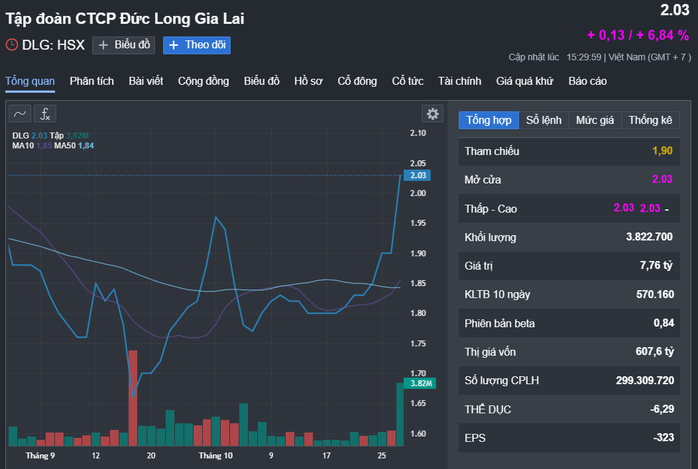The height and width of the screenshot is (469, 698).
Task: Click the MA50 legend label
Action: [x=65, y=146]
